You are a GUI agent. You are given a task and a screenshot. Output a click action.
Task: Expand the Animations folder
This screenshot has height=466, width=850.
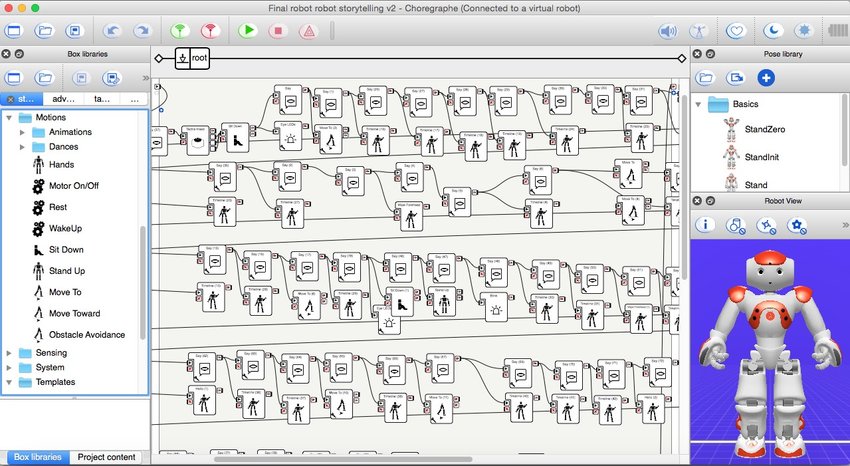22,132
